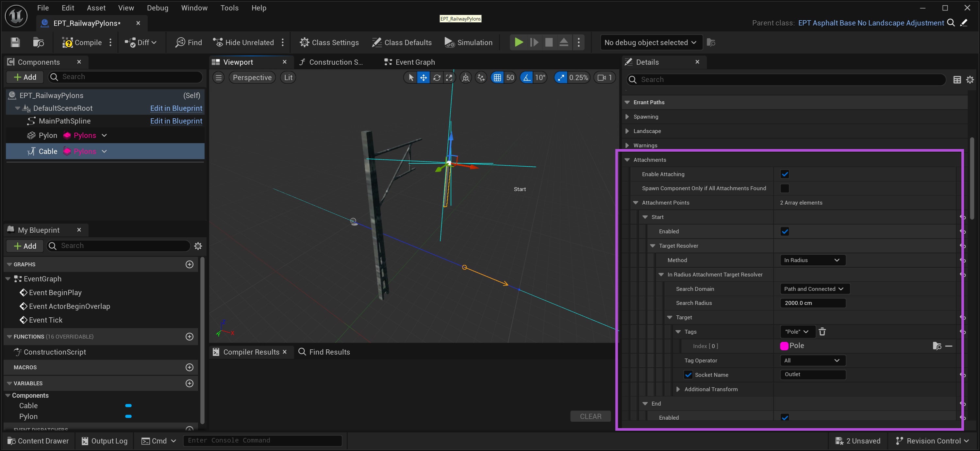Screen dimensions: 980x451
Task: Toggle grid snapping icon in viewport
Action: tap(497, 78)
